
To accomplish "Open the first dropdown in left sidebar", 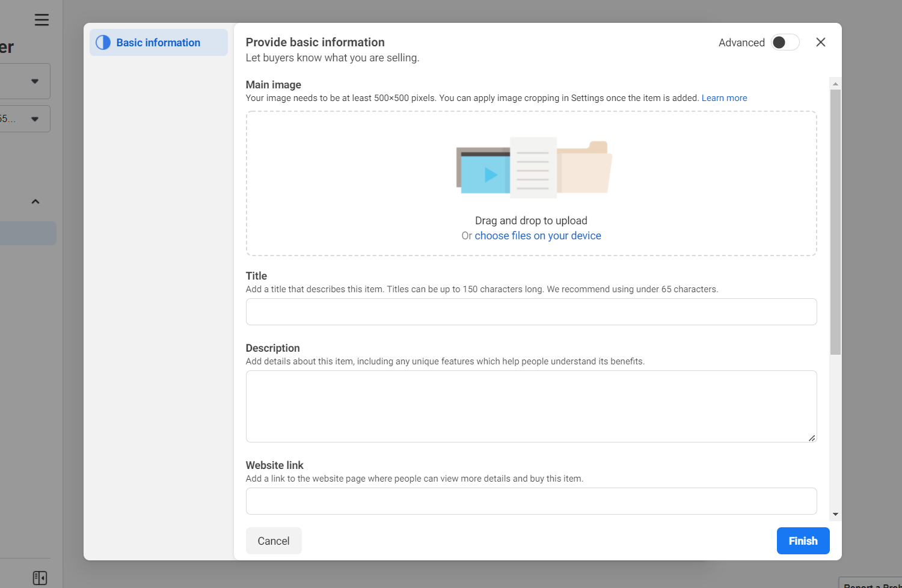I will (25, 81).
